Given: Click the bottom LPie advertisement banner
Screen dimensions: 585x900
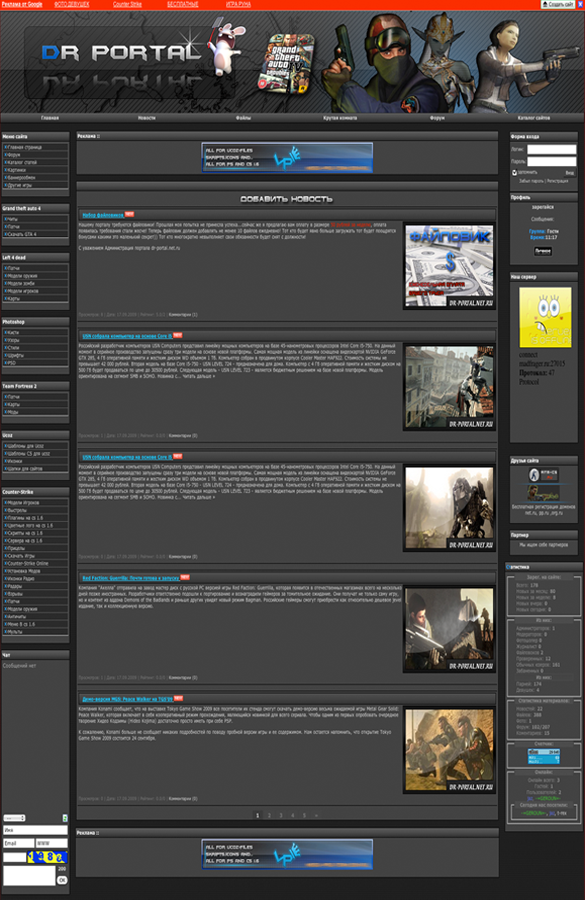Looking at the screenshot, I should 287,854.
